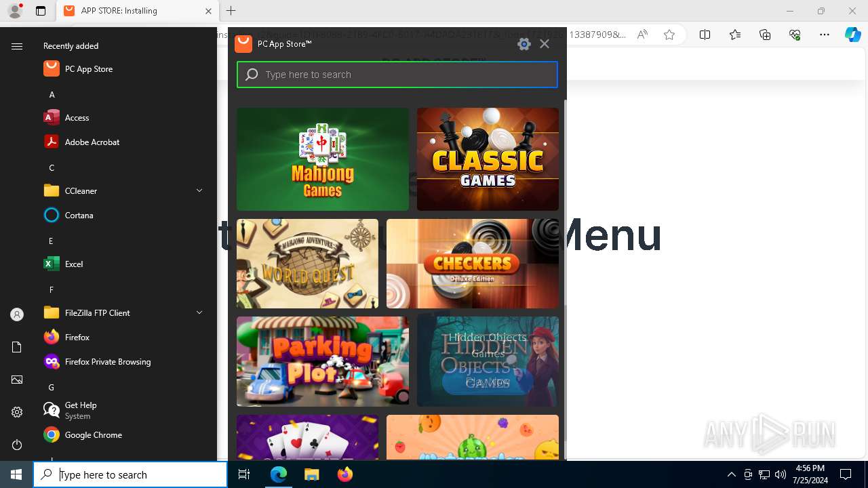Launch Cortana from the Start menu
The height and width of the screenshot is (488, 868).
coord(125,215)
